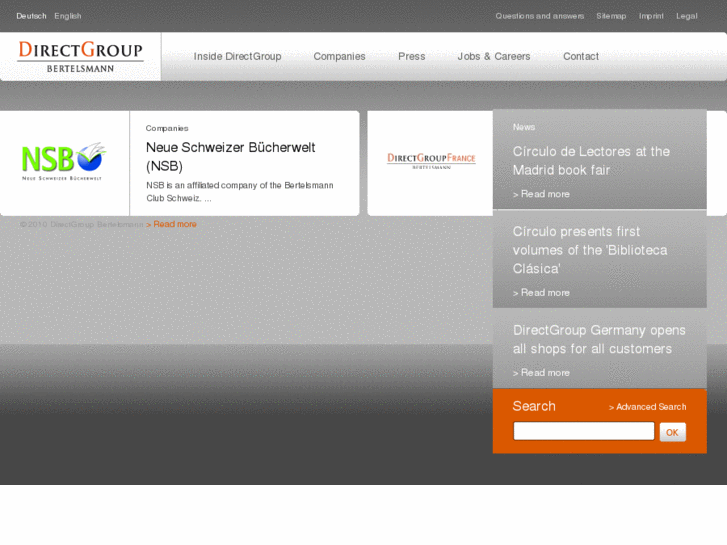Open the DirectGroup France logo card

pyautogui.click(x=431, y=161)
